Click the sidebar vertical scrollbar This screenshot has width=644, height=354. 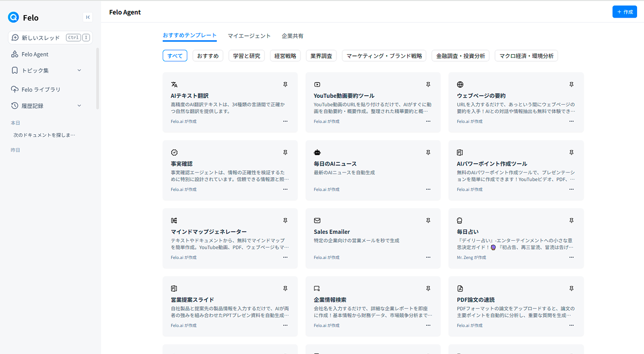[98, 78]
